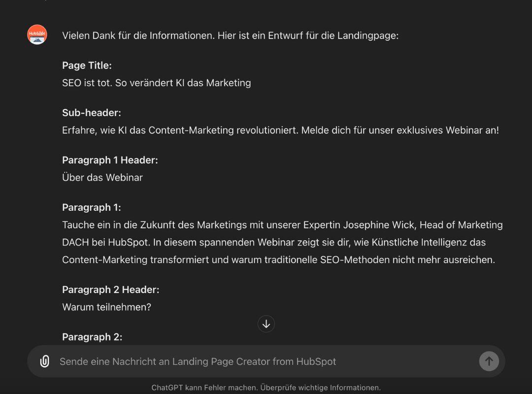
Task: Click the paragraph line starting "Content-Marketing transformiert"
Action: coord(278,260)
